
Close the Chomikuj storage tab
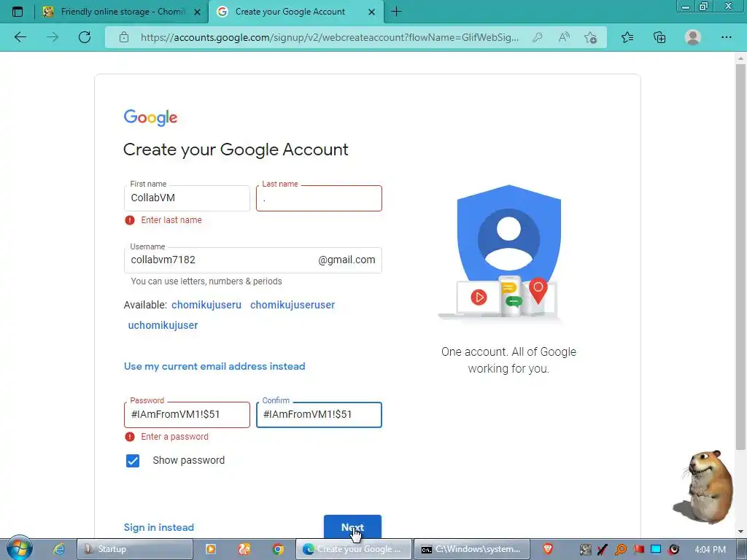pos(197,12)
